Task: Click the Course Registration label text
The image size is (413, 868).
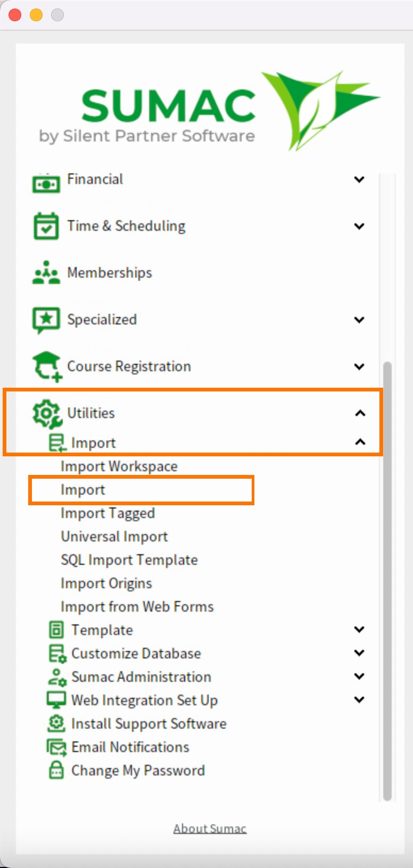Action: 129,366
